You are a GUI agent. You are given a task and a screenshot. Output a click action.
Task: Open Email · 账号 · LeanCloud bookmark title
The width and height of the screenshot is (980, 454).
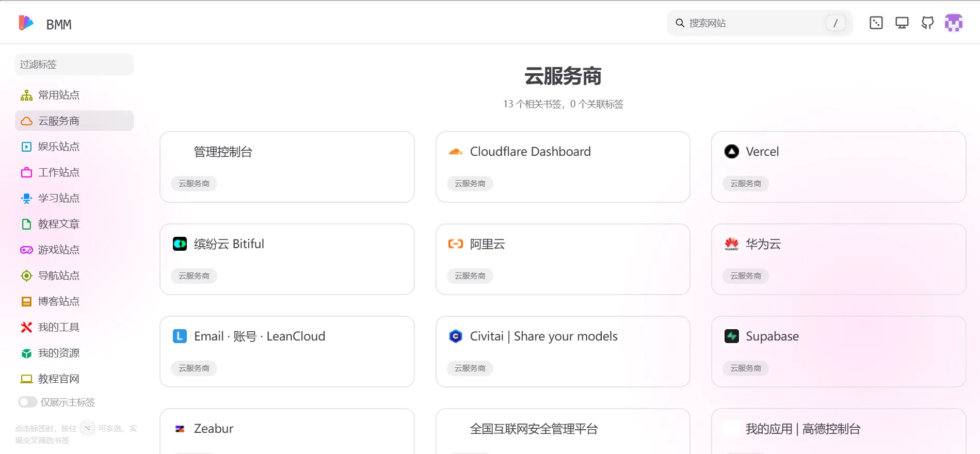[x=260, y=336]
